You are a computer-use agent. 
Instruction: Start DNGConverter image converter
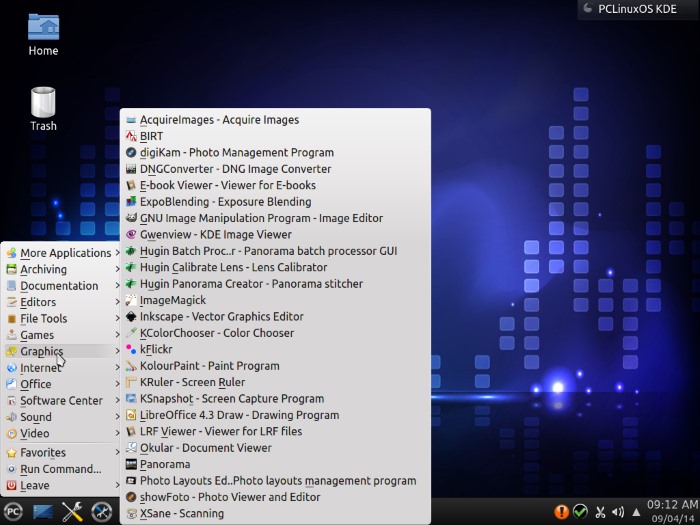275,169
